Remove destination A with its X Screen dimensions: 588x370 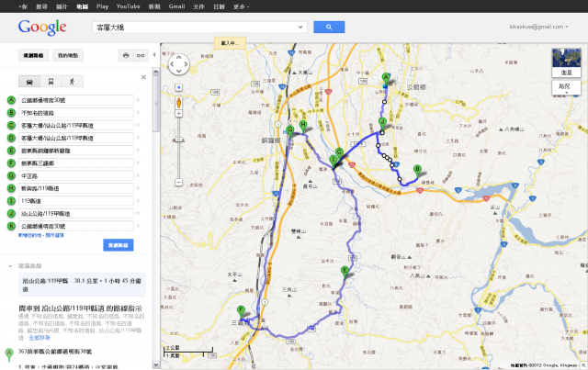(138, 100)
